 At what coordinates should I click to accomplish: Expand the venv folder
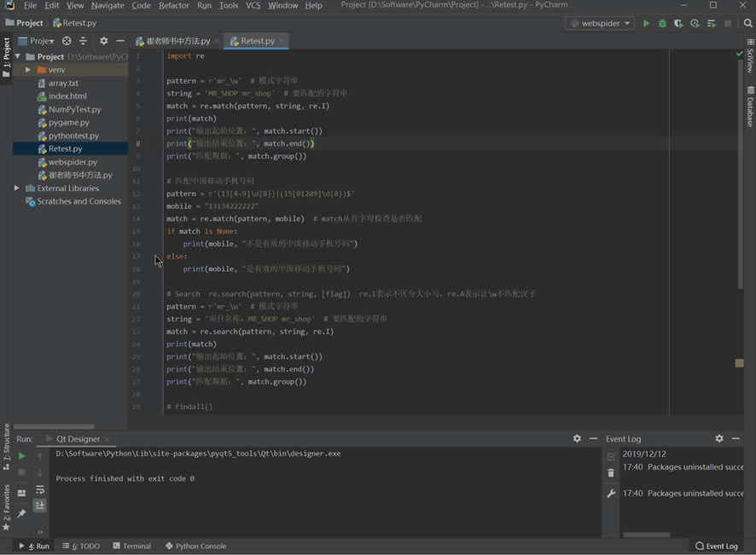[28, 70]
